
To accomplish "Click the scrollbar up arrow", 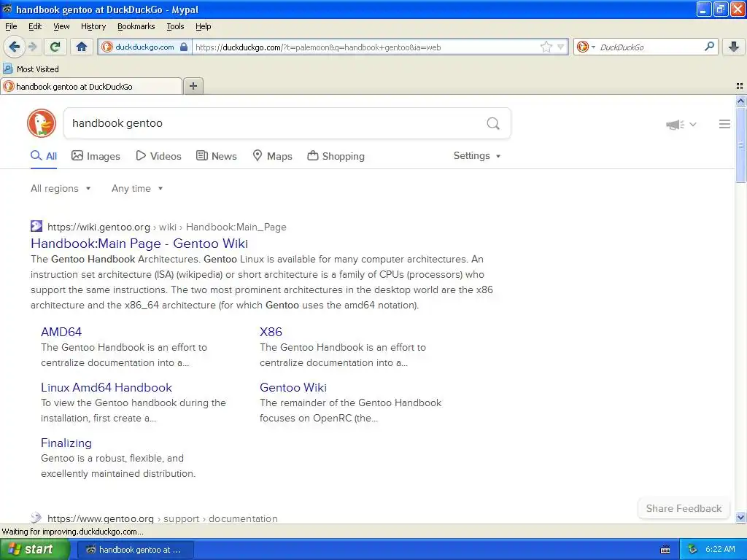I will point(740,101).
